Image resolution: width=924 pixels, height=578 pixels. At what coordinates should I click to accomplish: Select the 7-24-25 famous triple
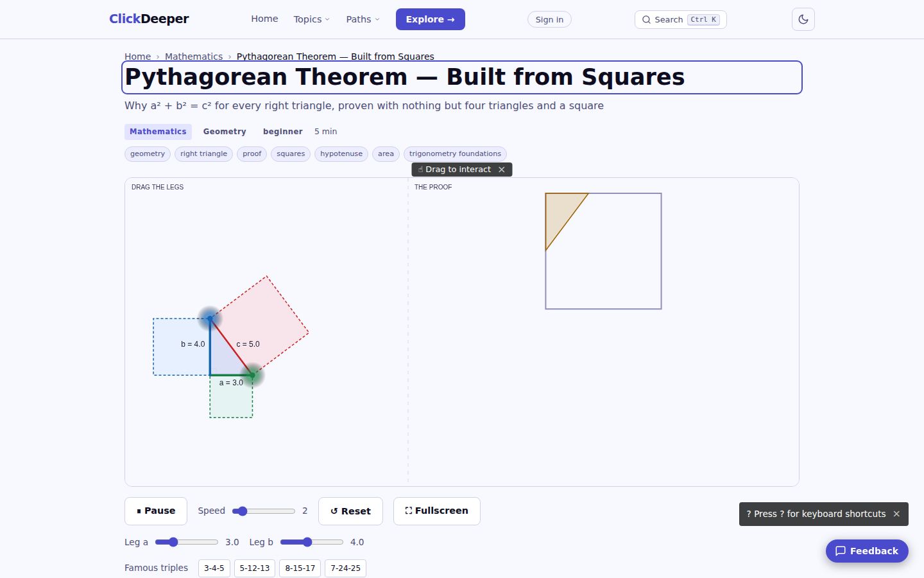(345, 568)
